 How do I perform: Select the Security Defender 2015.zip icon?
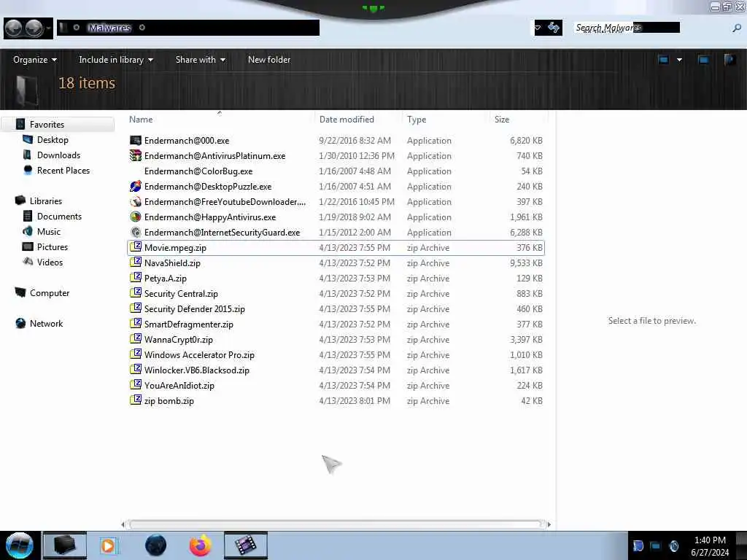pos(136,308)
